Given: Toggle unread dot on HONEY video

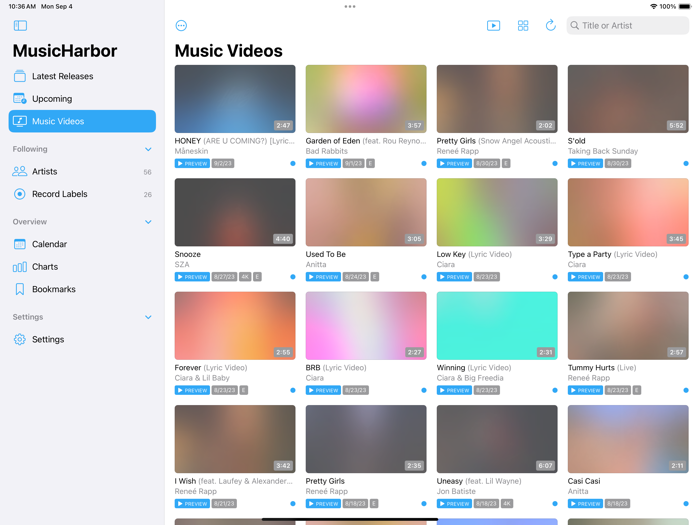Looking at the screenshot, I should tap(293, 163).
